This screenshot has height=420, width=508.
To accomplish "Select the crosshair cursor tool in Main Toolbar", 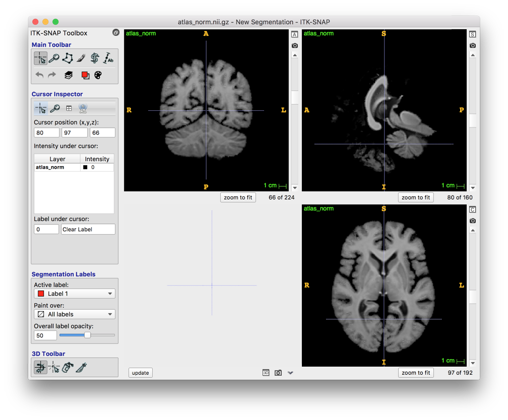I will (x=40, y=58).
